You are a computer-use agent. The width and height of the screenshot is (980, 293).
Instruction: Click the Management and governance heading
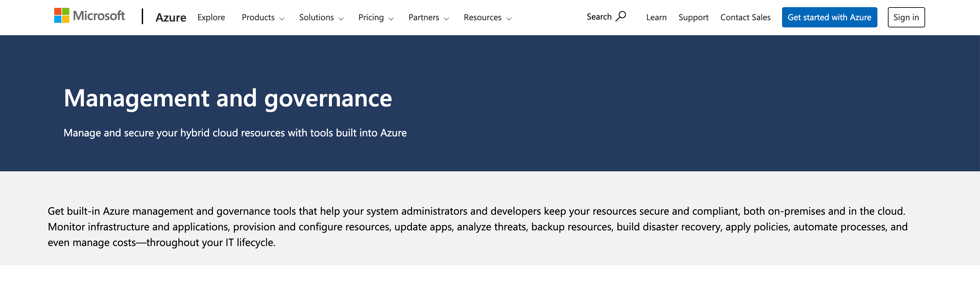pyautogui.click(x=228, y=99)
